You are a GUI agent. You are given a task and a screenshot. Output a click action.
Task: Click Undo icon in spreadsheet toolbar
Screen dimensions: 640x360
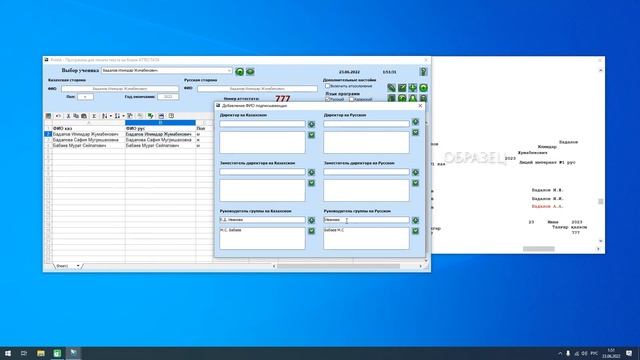tap(58, 116)
